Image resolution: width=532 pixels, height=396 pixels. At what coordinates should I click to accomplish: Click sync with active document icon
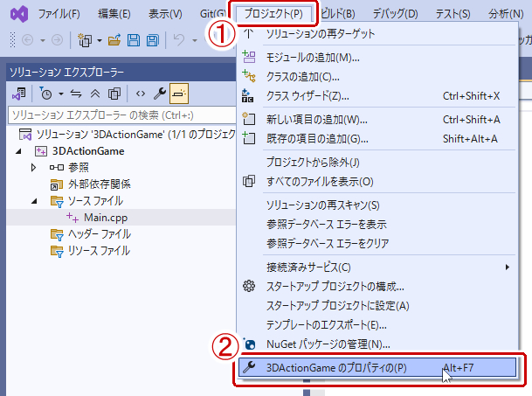[76, 94]
